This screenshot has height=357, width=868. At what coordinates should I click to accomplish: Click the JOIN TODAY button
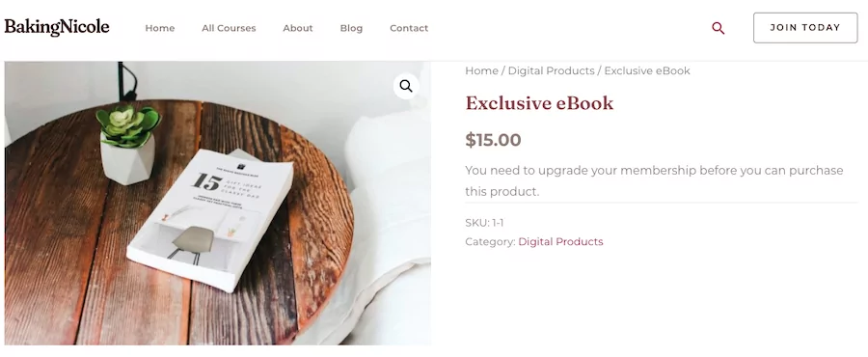(x=805, y=28)
